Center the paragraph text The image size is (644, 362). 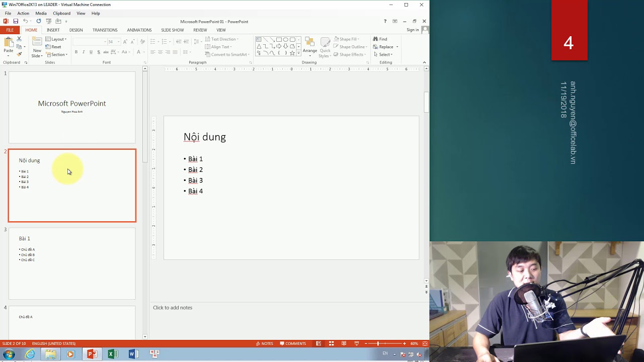[160, 52]
